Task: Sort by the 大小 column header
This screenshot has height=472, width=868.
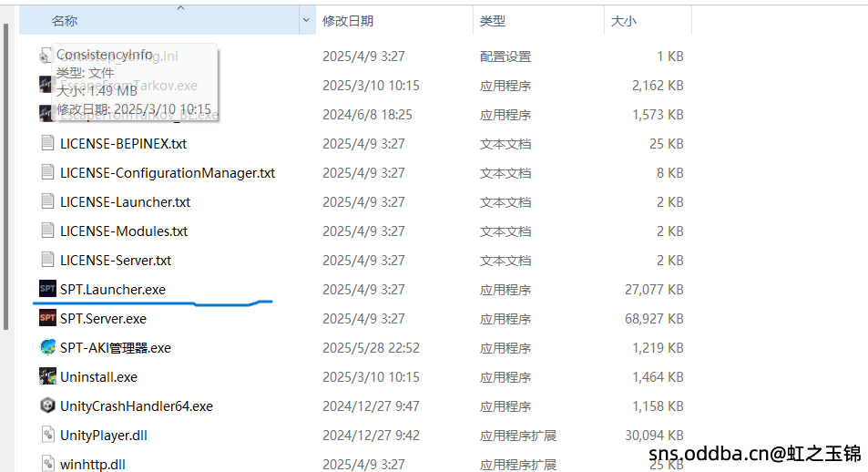Action: pos(623,21)
